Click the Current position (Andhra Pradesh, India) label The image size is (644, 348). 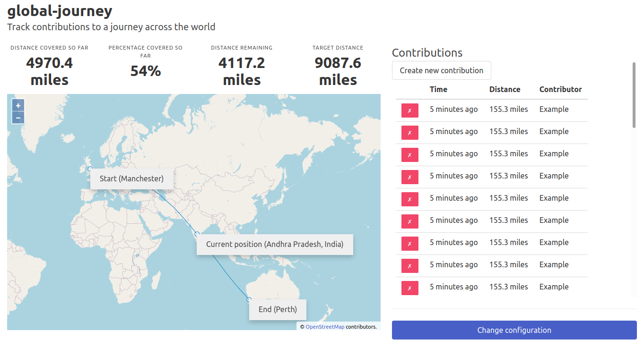pos(275,245)
